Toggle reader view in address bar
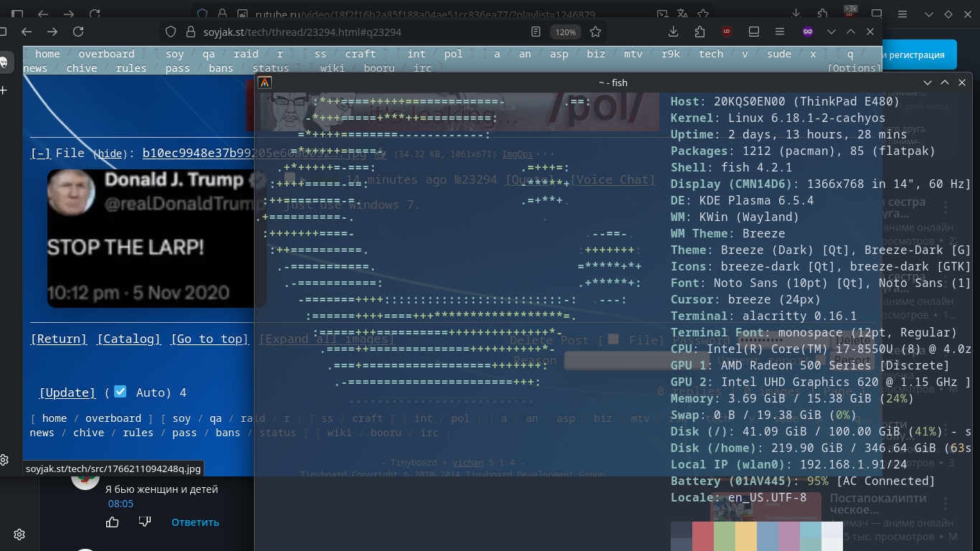This screenshot has width=980, height=551. coord(536,32)
